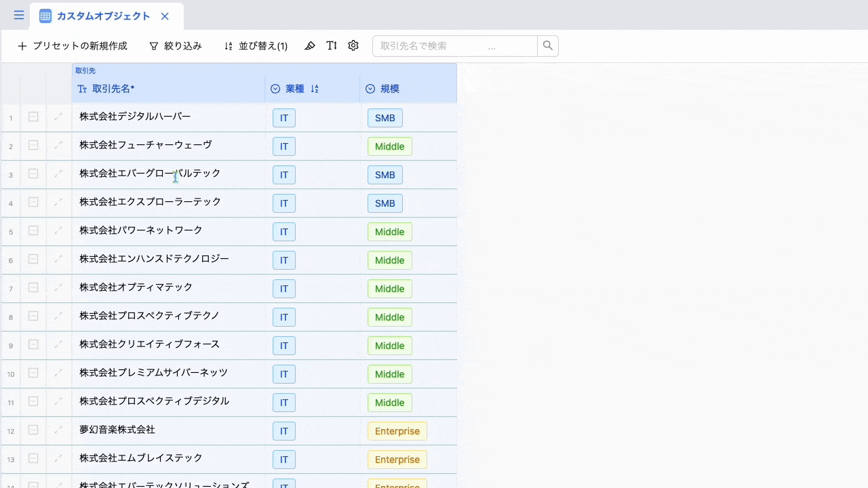
Task: Click プリセットの新規作成 button
Action: [73, 46]
